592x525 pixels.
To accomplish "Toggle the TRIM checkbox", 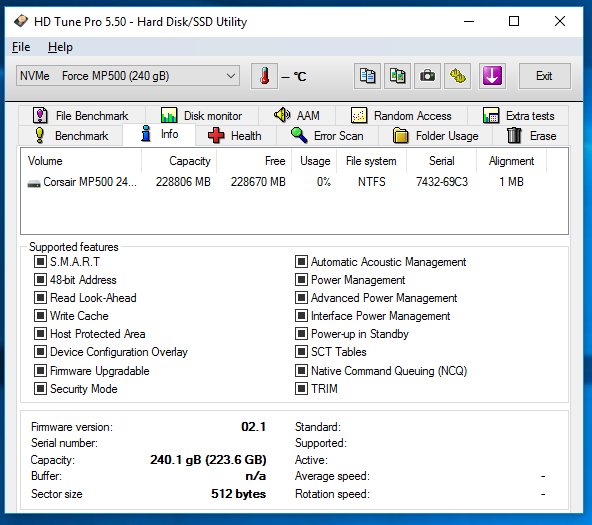I will (301, 388).
